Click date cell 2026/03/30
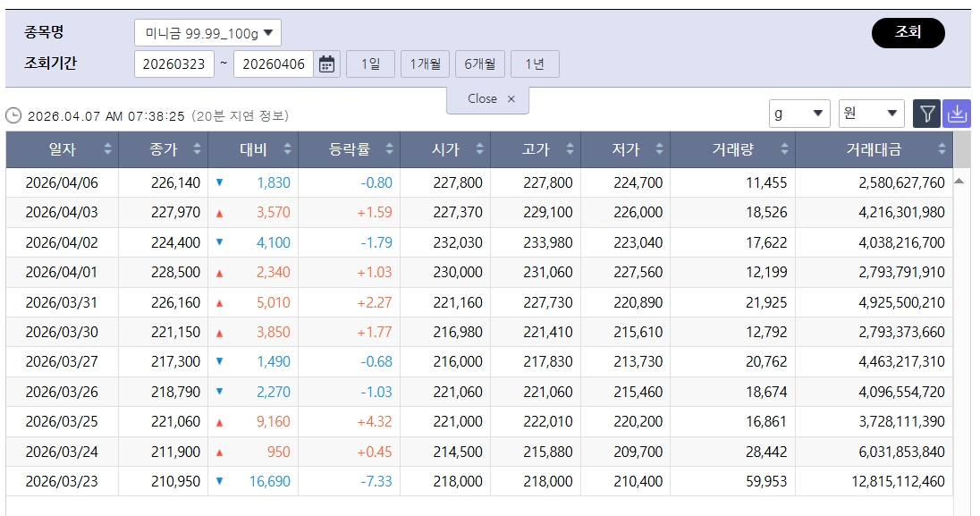Viewport: 980px width, 516px height. 62,332
